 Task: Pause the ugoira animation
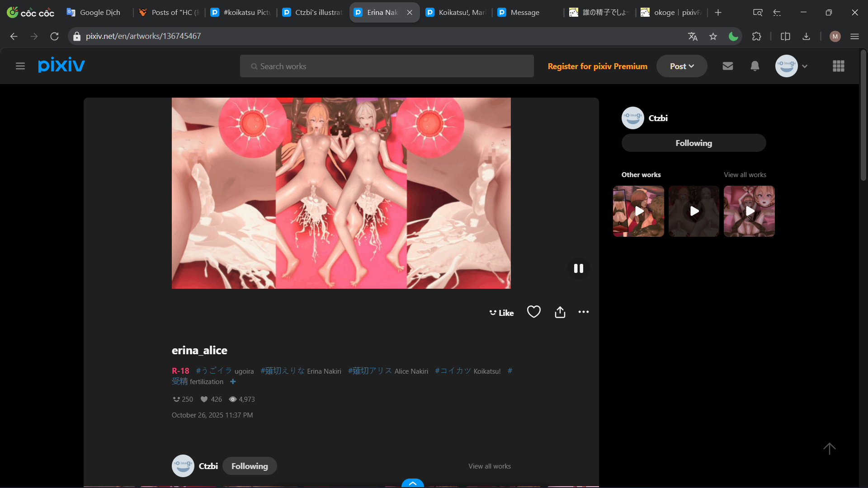click(579, 268)
